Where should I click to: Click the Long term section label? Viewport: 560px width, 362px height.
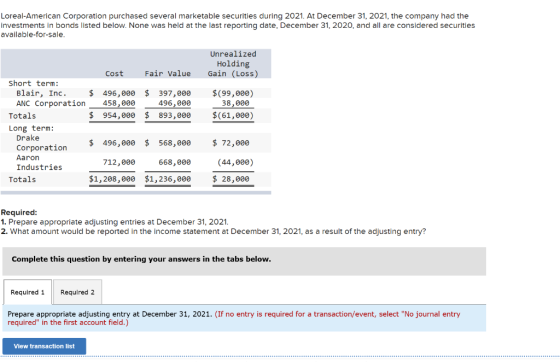click(31, 128)
